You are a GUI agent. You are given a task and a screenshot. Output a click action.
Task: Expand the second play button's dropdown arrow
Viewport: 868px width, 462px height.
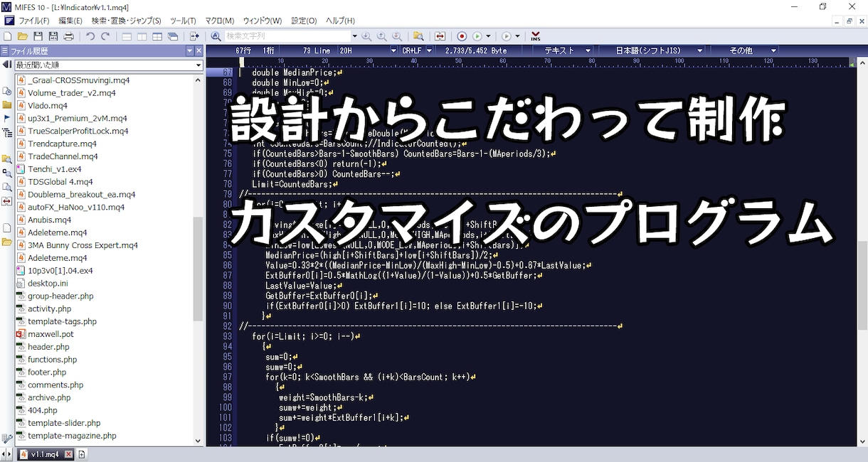(x=517, y=36)
